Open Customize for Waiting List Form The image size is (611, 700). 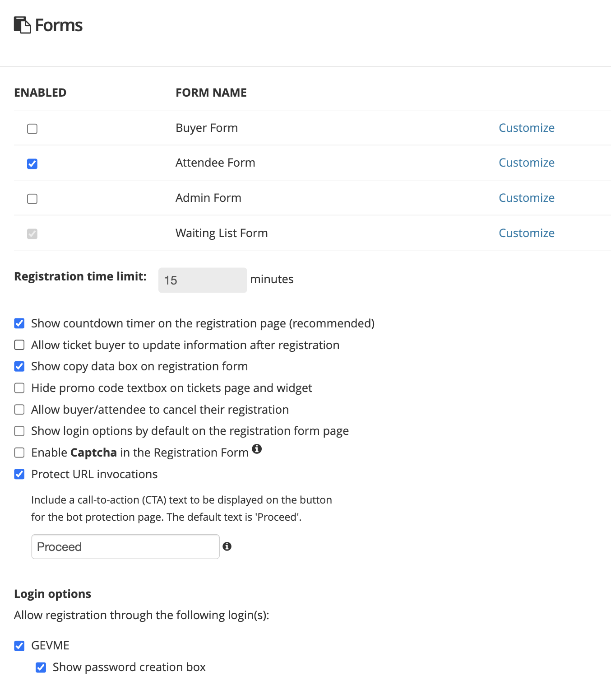pos(526,233)
